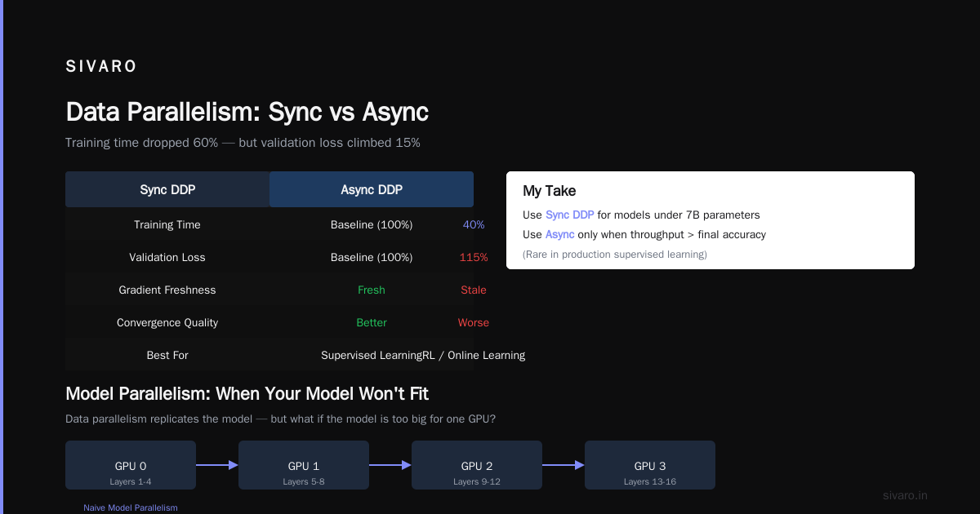Click the arrow between GPU 0 and GPU 1
This screenshot has width=980, height=514.
[x=217, y=465]
